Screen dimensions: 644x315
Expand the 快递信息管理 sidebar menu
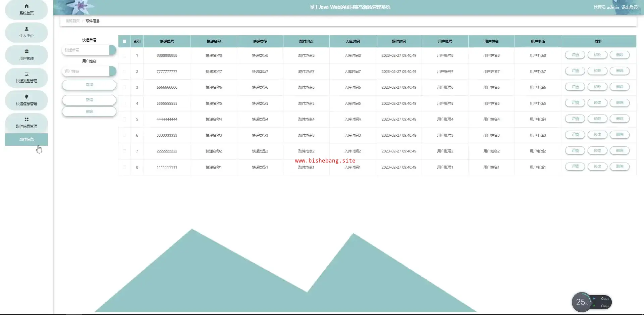(26, 100)
